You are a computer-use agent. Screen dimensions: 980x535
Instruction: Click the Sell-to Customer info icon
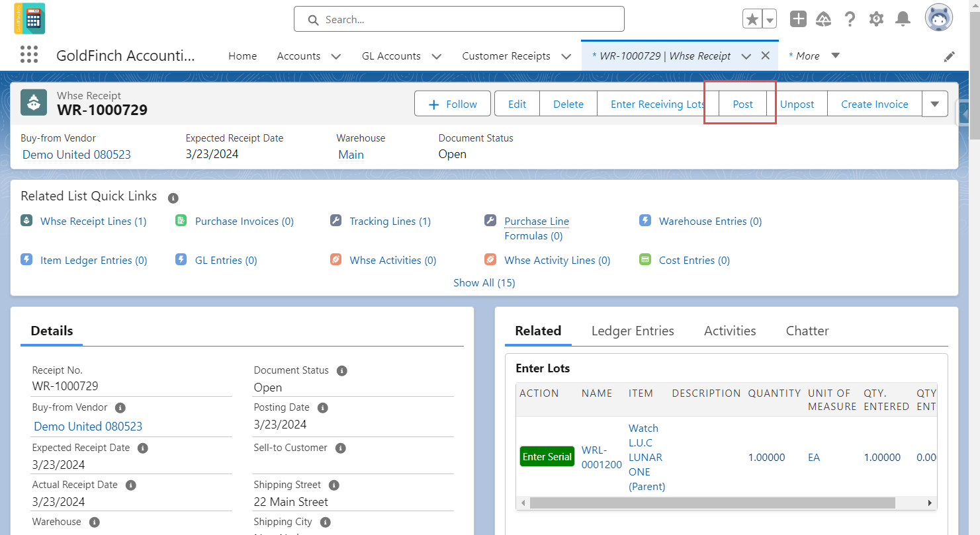tap(341, 448)
